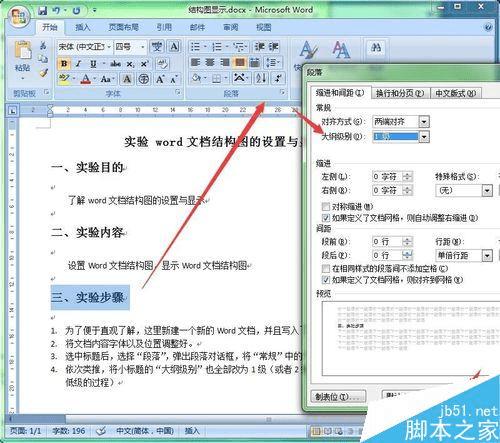500x443 pixels.
Task: Check don't add space between same-style paragraphs
Action: point(326,268)
